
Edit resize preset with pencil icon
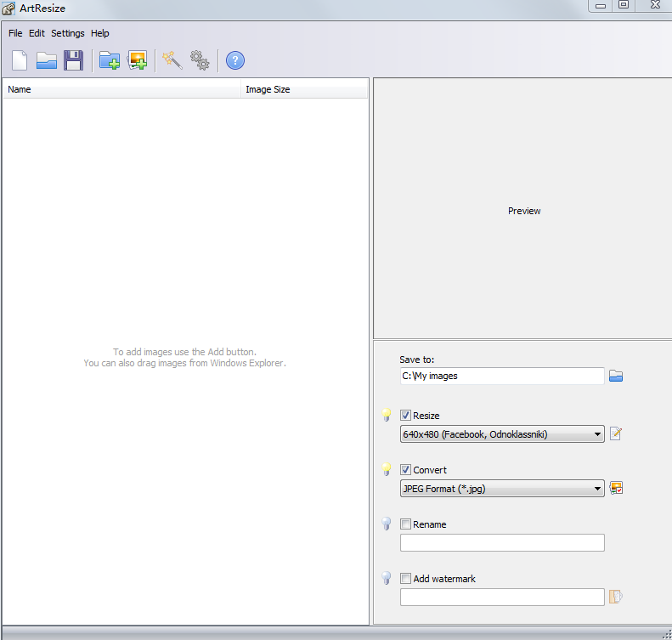tap(616, 433)
